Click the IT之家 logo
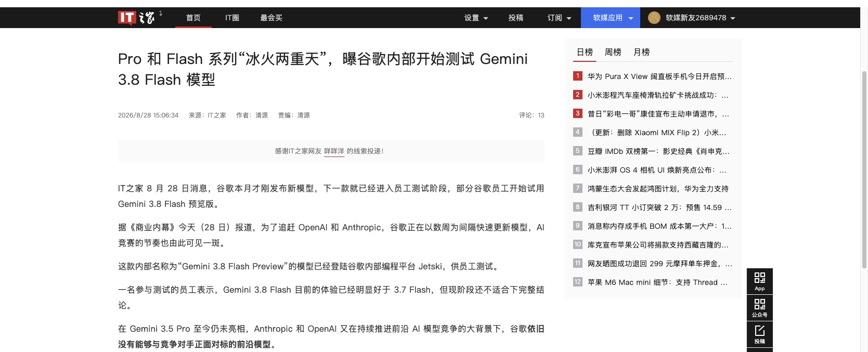This screenshot has height=352, width=868. [139, 18]
